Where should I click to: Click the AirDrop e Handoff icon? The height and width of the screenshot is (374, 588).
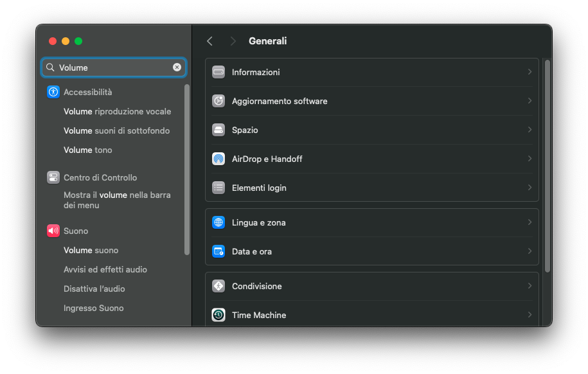click(218, 159)
